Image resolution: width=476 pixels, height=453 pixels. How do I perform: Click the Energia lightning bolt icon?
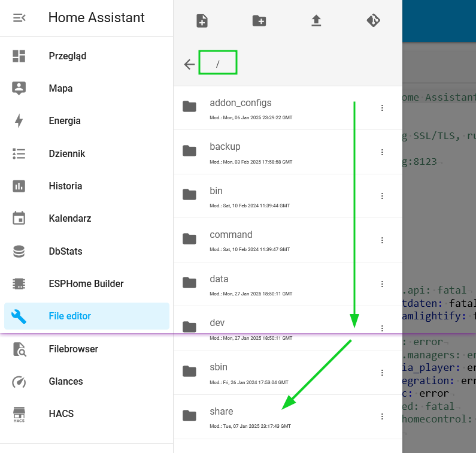[19, 120]
